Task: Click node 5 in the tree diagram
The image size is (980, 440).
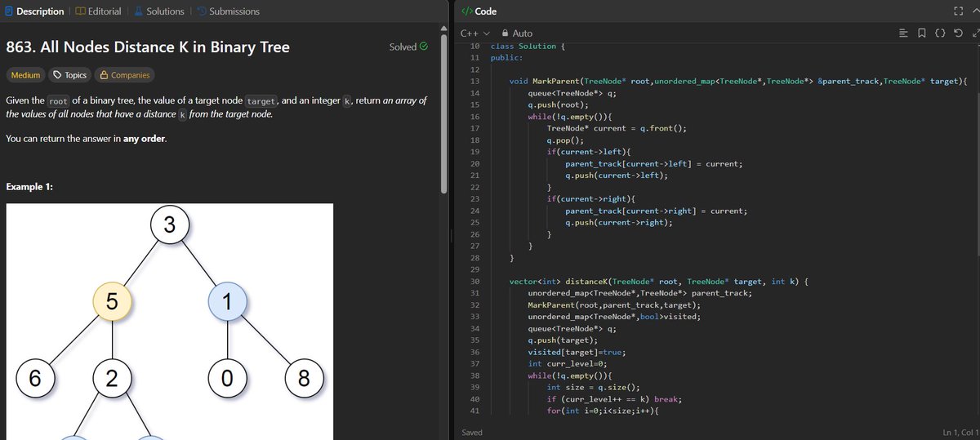Action: [x=111, y=302]
